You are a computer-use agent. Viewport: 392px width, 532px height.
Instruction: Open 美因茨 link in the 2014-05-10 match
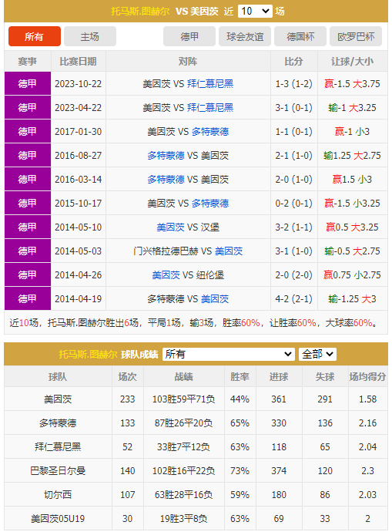click(x=170, y=227)
